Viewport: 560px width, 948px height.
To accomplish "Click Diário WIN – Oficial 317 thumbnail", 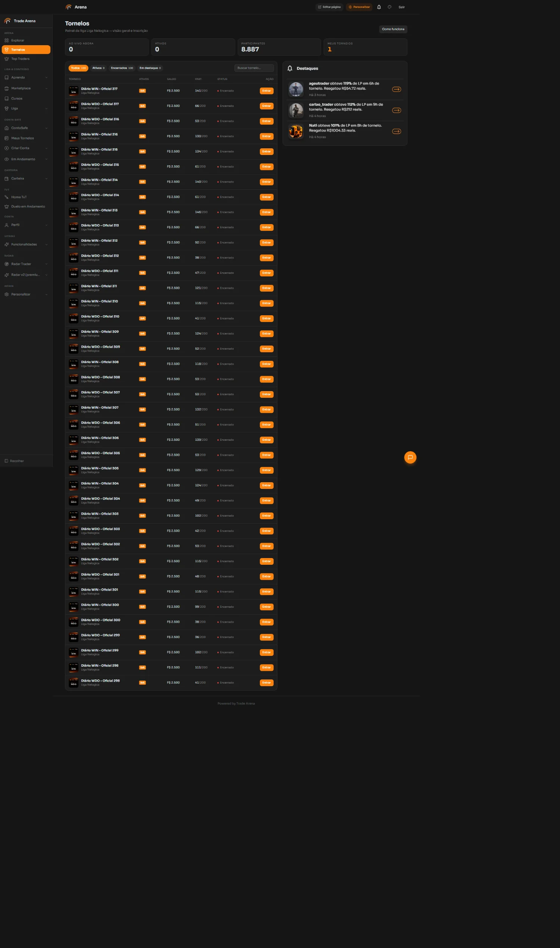I will pyautogui.click(x=74, y=91).
